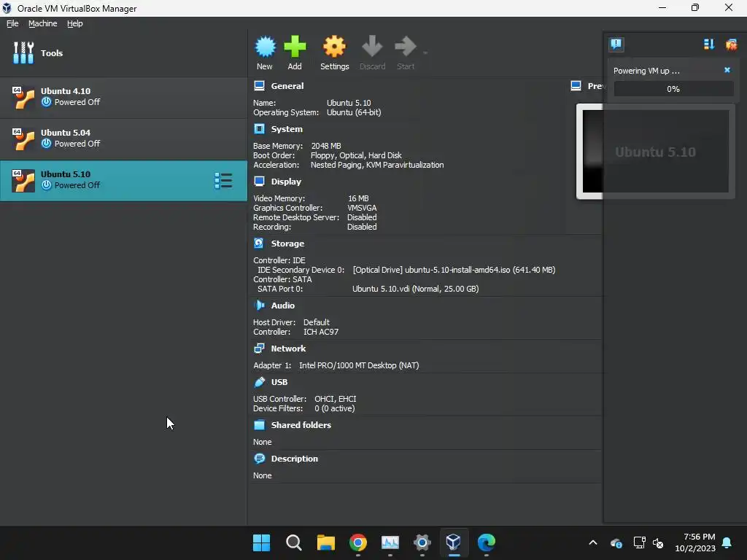Click the System chip icon
The width and height of the screenshot is (747, 560).
259,128
